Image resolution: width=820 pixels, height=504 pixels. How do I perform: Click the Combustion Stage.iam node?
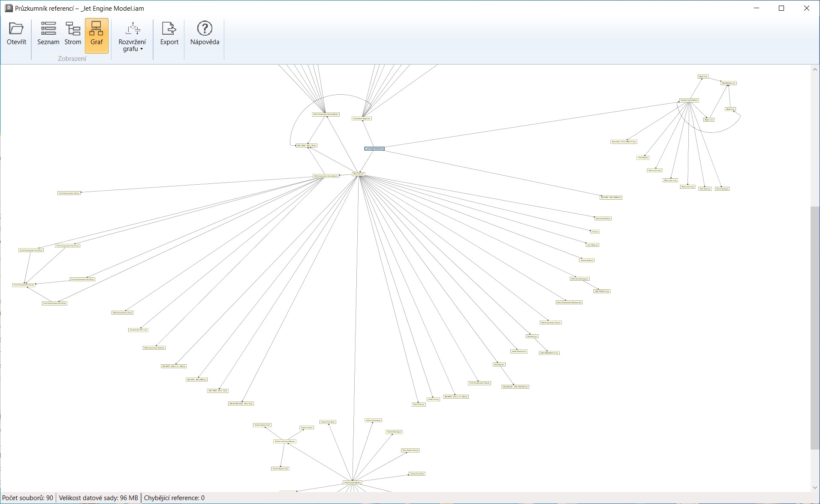point(362,119)
